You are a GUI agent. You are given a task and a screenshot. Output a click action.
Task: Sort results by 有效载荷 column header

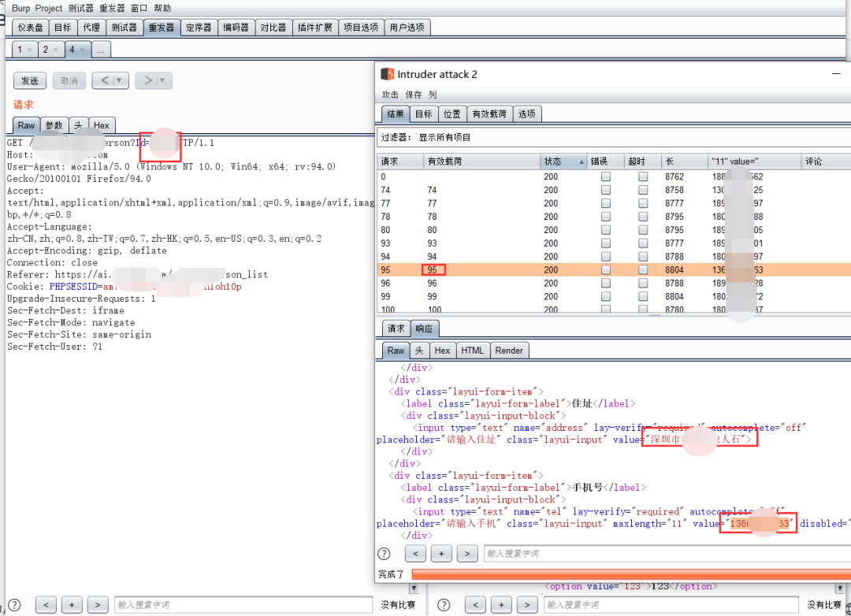click(x=481, y=161)
